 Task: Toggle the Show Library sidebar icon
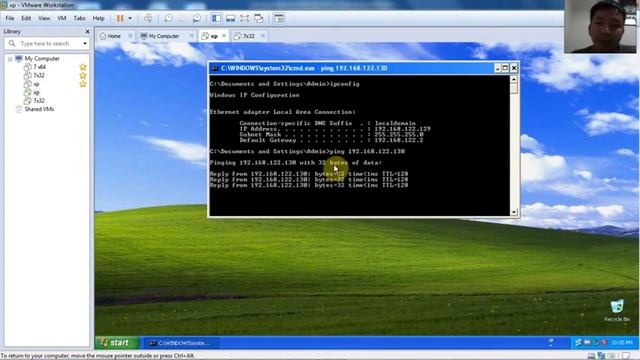tap(216, 18)
